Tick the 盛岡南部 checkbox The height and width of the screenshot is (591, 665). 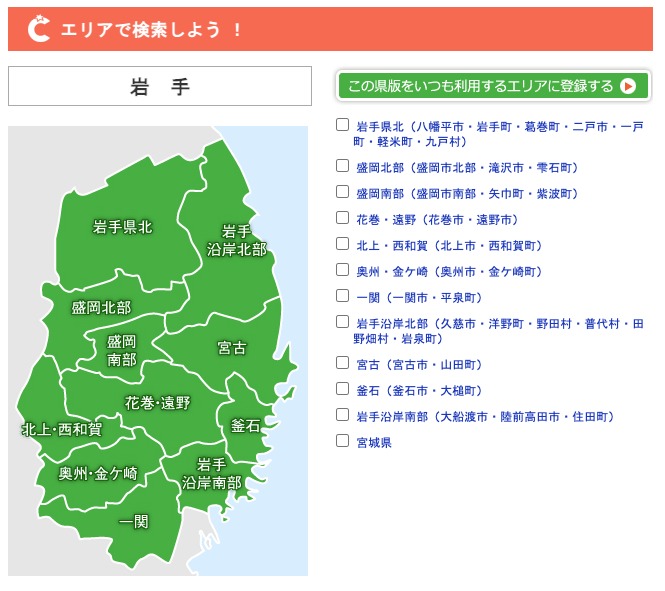[x=342, y=192]
